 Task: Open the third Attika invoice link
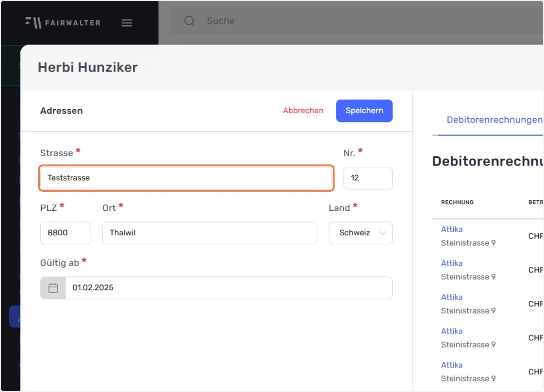[x=452, y=297]
